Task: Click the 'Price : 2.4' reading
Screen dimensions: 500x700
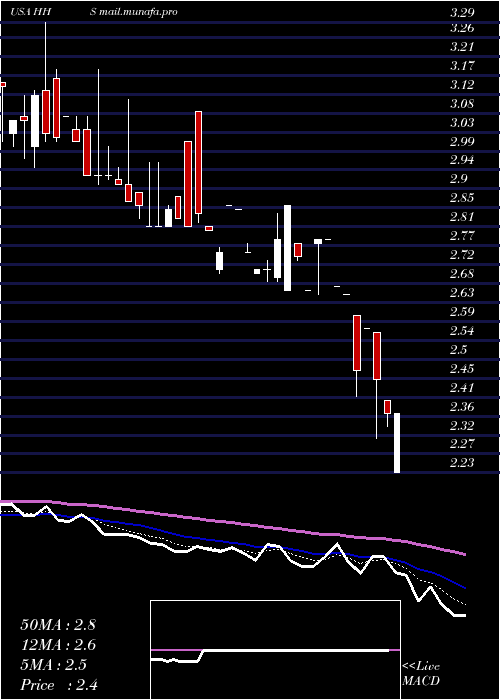Action: [59, 685]
